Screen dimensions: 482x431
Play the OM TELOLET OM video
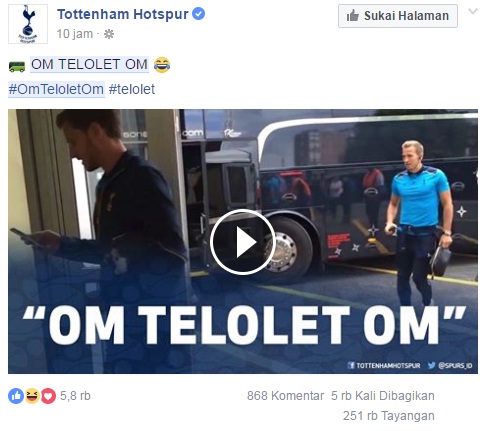coord(243,242)
